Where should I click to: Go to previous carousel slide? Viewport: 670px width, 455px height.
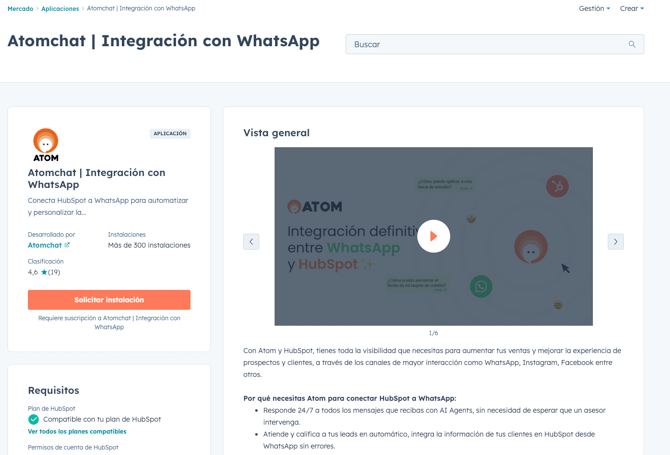[x=251, y=242]
